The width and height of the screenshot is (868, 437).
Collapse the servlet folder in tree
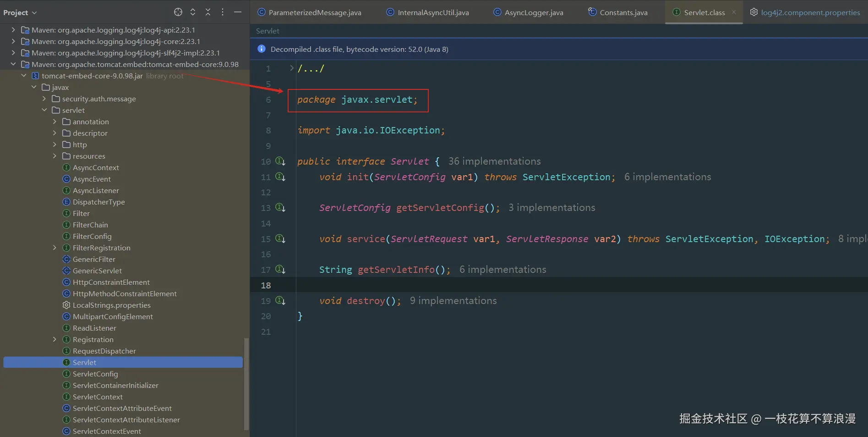coord(44,110)
